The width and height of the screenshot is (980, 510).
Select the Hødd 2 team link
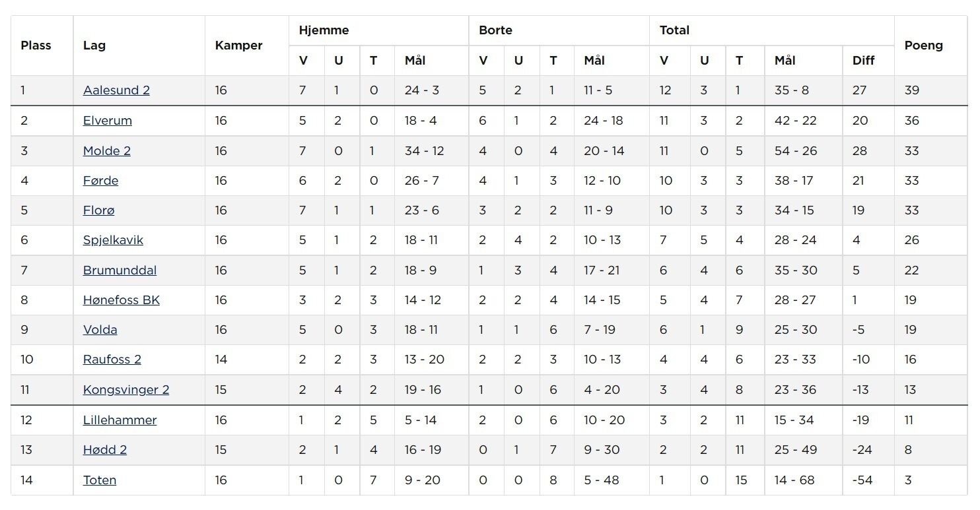(105, 450)
